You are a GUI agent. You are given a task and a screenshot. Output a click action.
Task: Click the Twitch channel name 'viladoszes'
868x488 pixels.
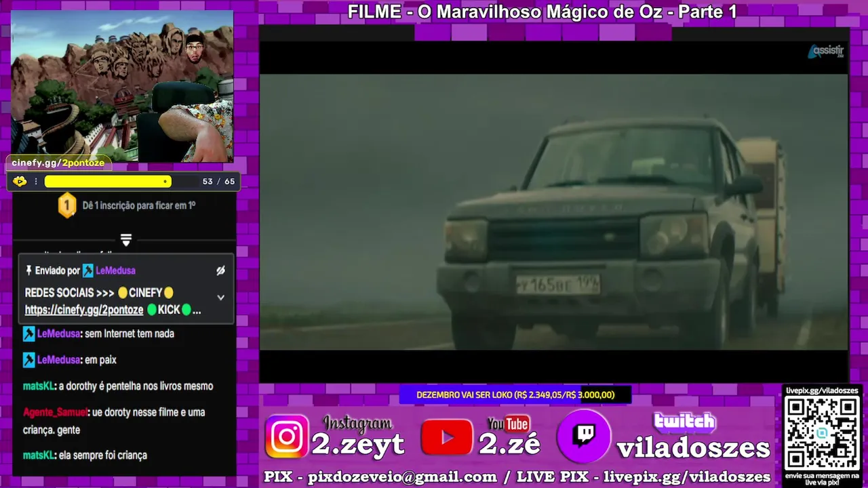tap(693, 448)
